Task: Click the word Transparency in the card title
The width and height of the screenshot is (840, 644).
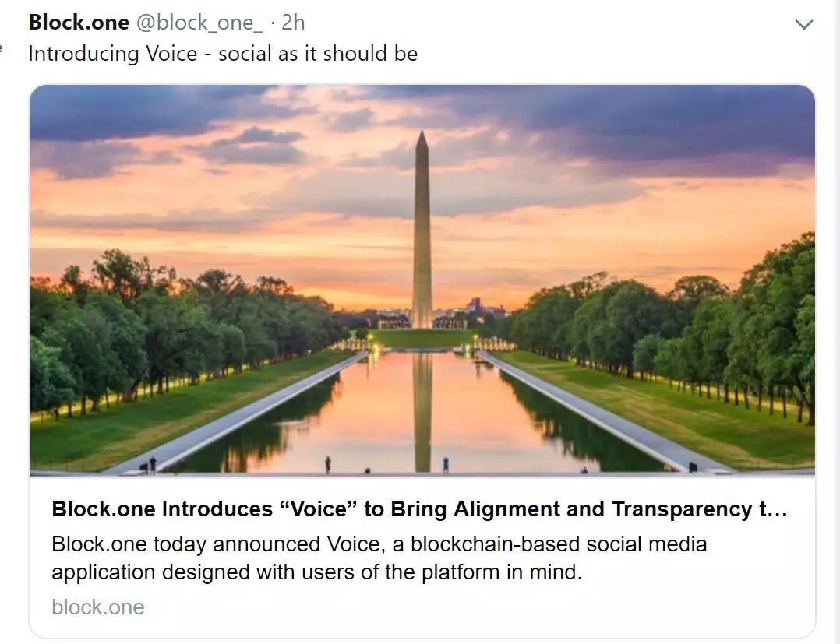Action: [x=682, y=509]
